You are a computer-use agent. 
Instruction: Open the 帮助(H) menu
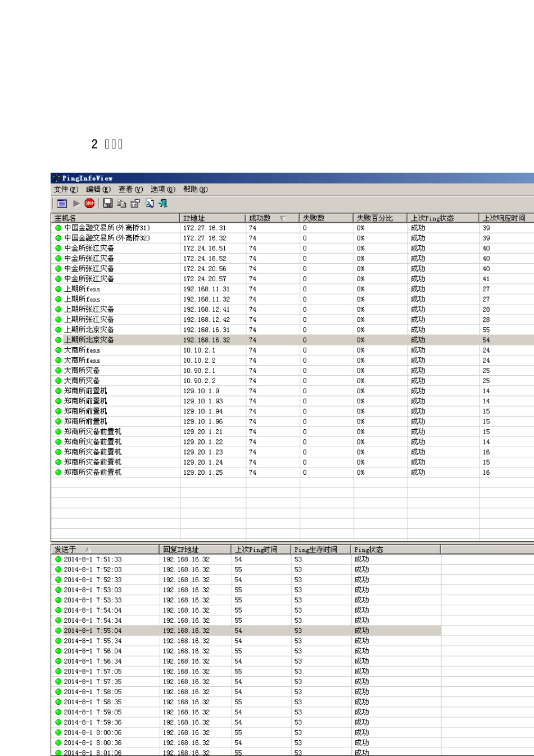point(196,190)
